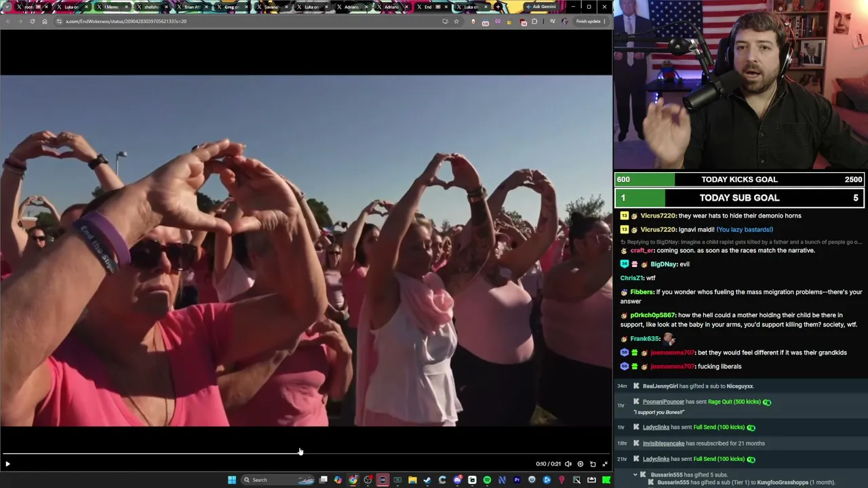Click username Vicrus7220 on 'demonio horns' message

(x=658, y=216)
